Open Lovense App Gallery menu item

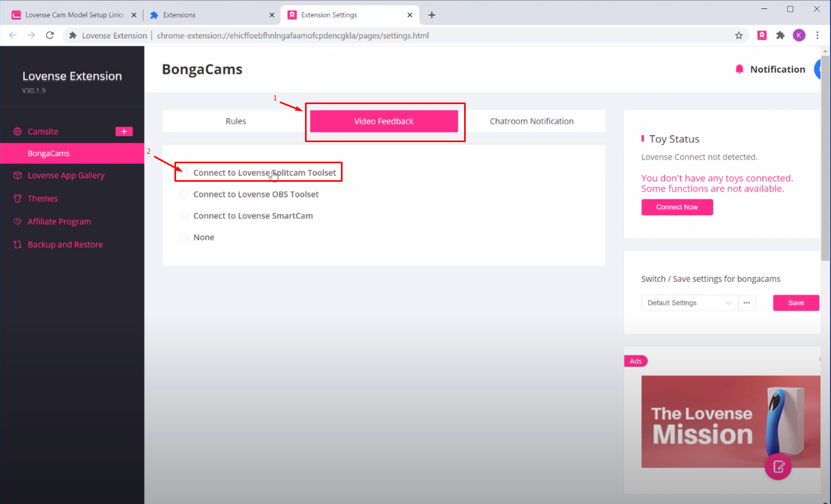pyautogui.click(x=66, y=175)
